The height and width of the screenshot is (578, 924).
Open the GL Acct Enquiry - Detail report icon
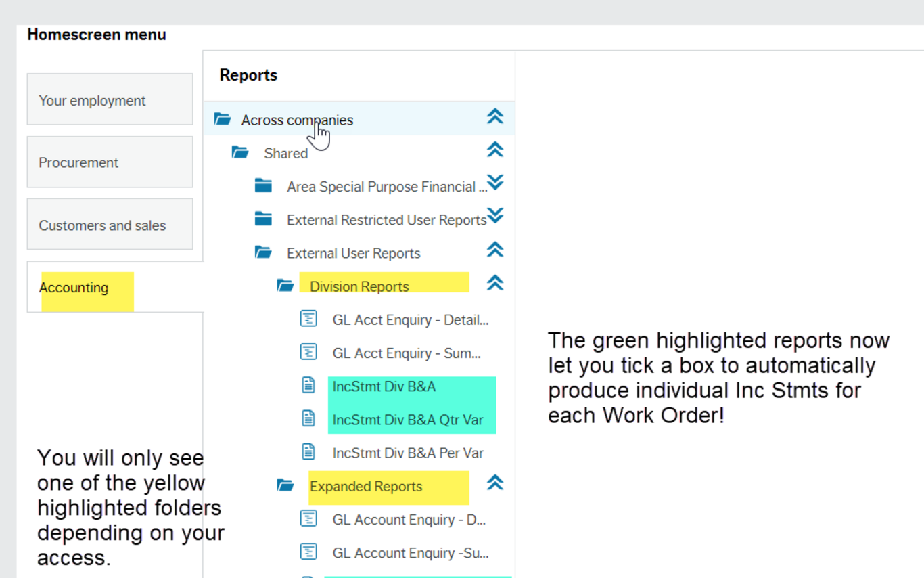point(308,318)
